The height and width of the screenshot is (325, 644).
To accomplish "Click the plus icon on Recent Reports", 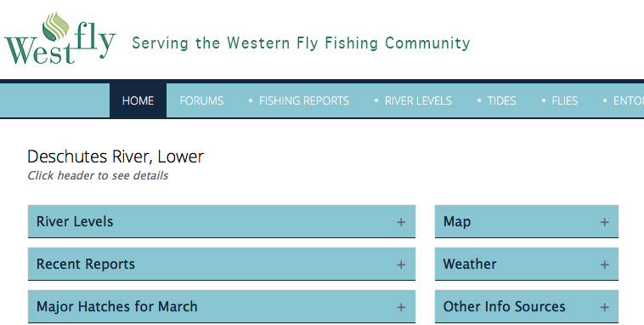I will [401, 265].
